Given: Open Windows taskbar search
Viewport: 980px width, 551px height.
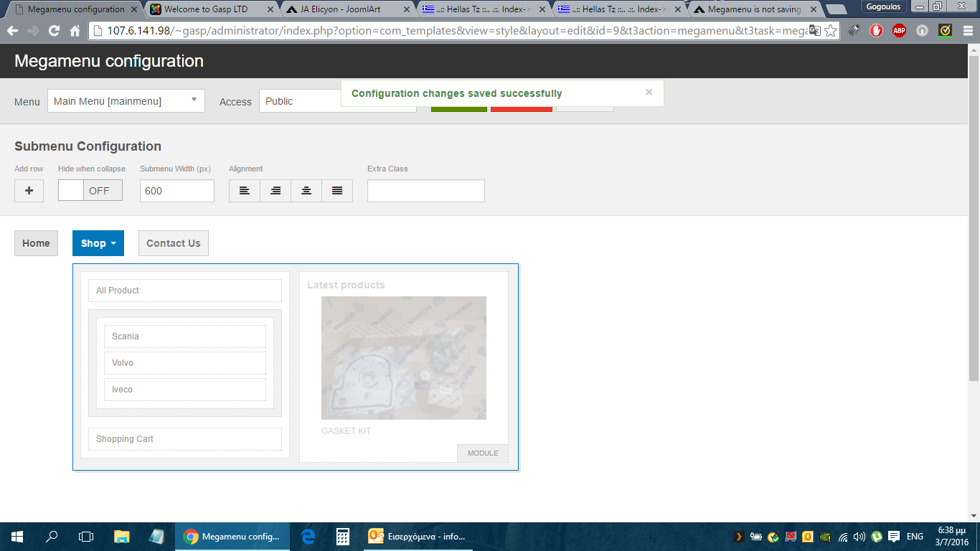Looking at the screenshot, I should click(52, 537).
